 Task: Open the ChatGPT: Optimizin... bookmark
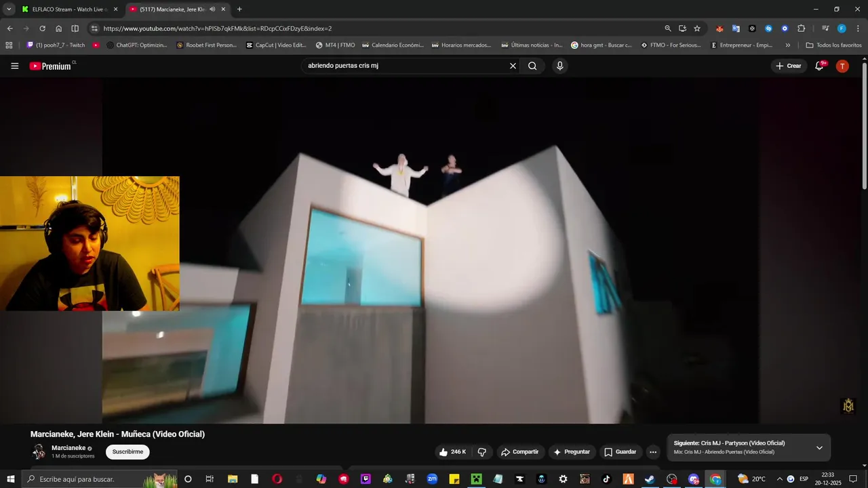click(x=137, y=45)
